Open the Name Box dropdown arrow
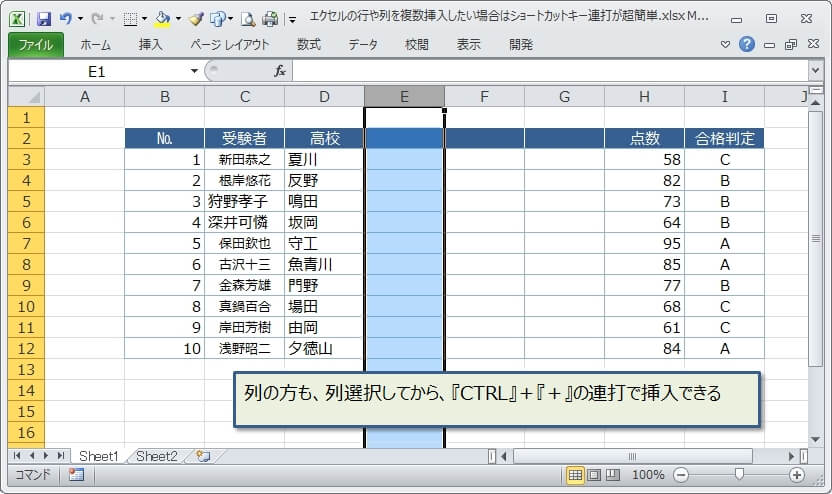 tap(194, 71)
